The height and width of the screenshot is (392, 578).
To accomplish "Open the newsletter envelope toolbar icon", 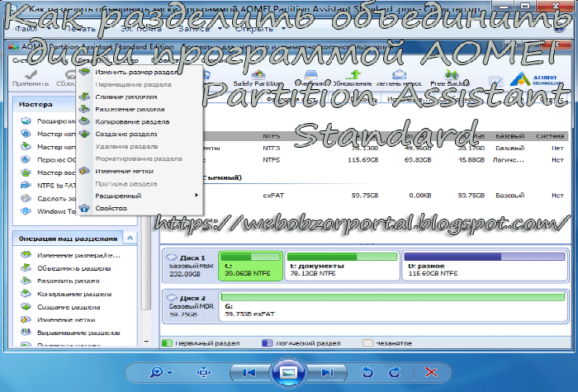I will coord(399,75).
